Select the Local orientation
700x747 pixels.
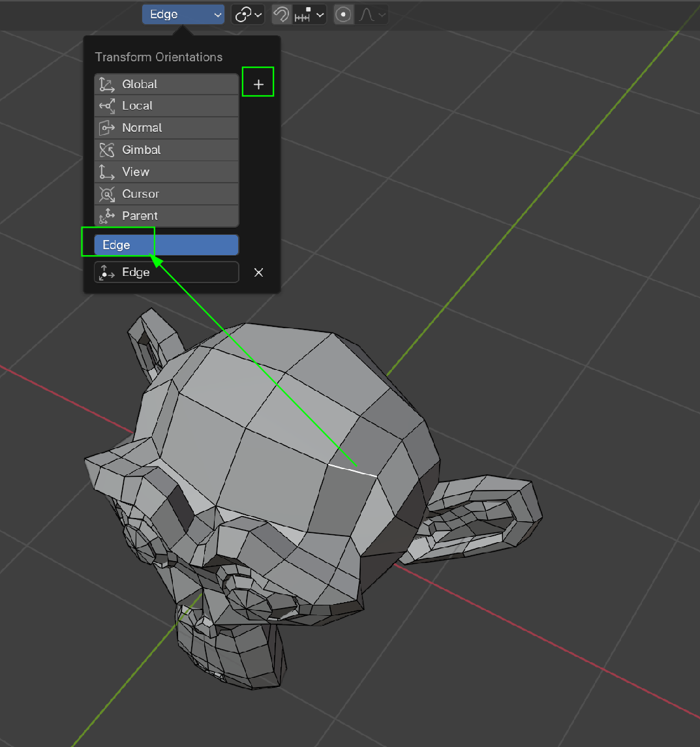coord(166,106)
